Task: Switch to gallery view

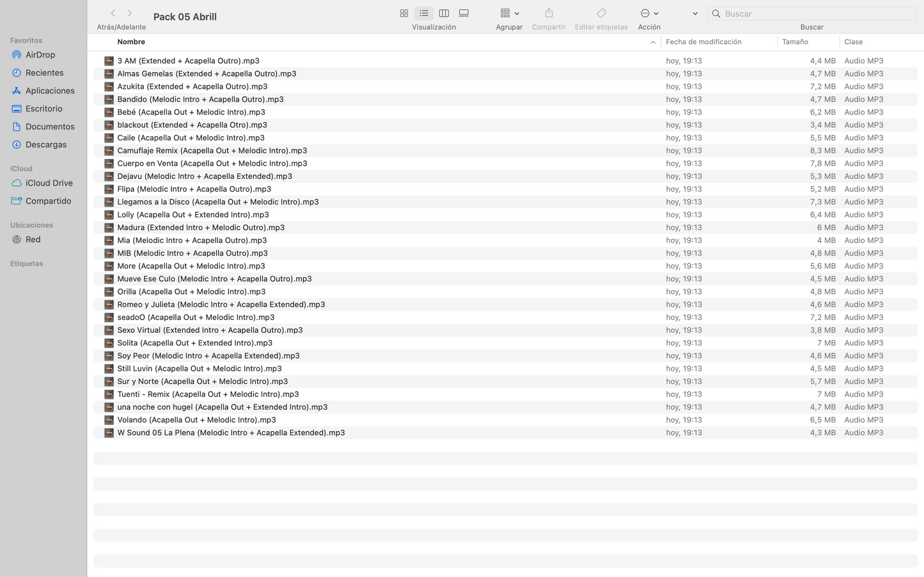Action: click(464, 13)
